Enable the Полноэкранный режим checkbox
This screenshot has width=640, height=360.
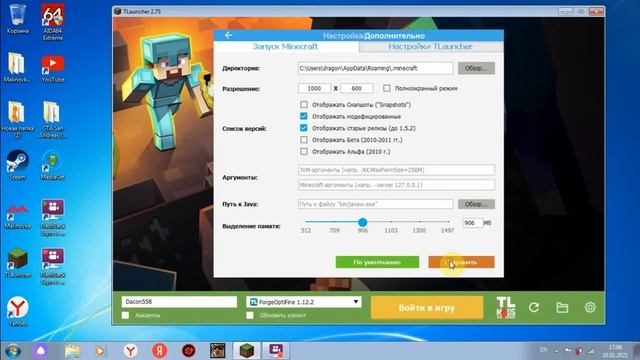[x=387, y=88]
